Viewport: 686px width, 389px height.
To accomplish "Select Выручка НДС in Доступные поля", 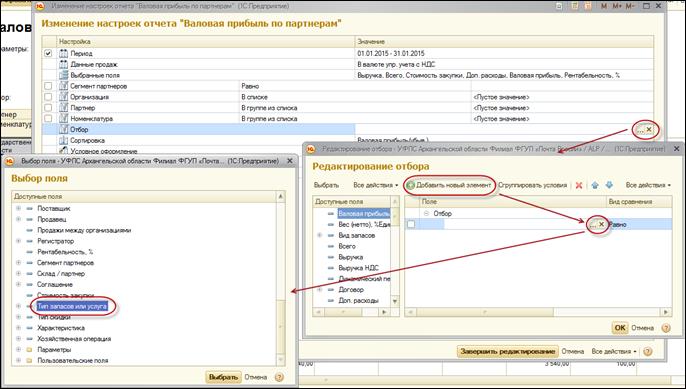I will pyautogui.click(x=358, y=268).
